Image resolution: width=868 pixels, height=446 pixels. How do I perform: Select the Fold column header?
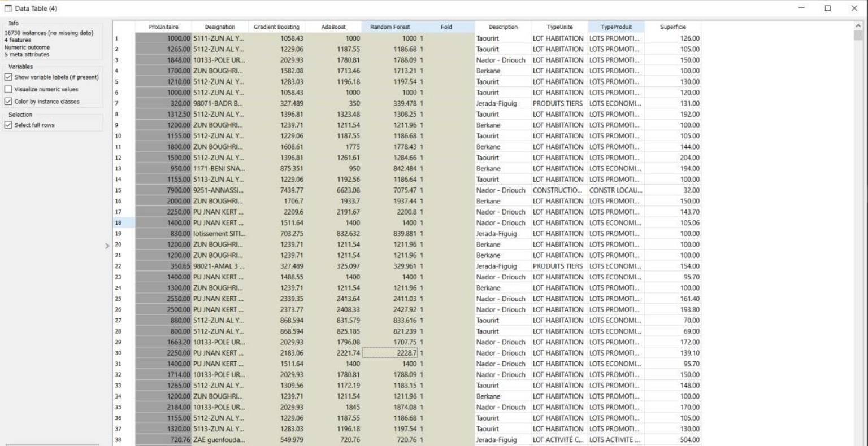tap(446, 27)
